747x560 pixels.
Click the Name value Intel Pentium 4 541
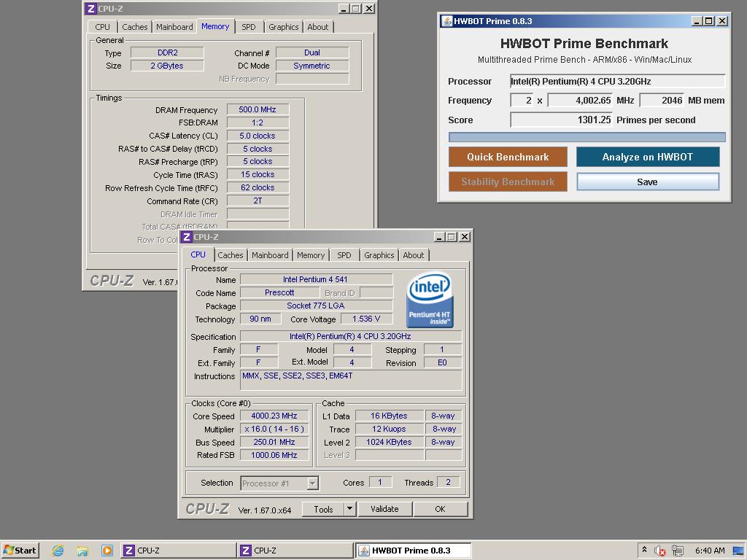(x=317, y=279)
